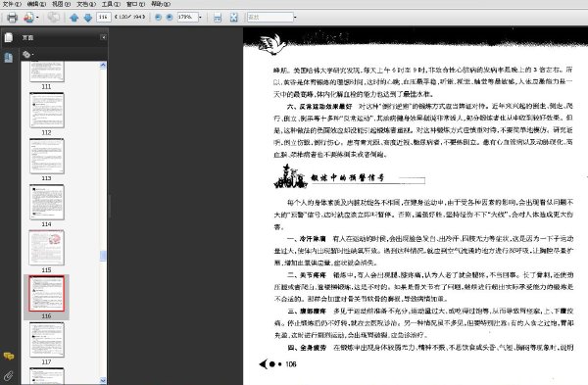Click the colorful collaborate icon
This screenshot has height=385, width=588.
[x=28, y=18]
